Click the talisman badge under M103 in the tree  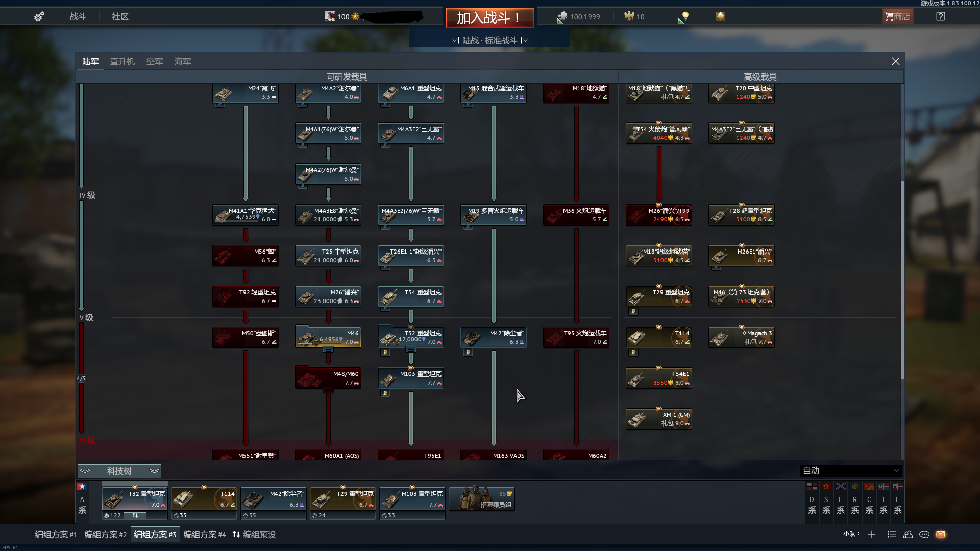click(x=385, y=393)
